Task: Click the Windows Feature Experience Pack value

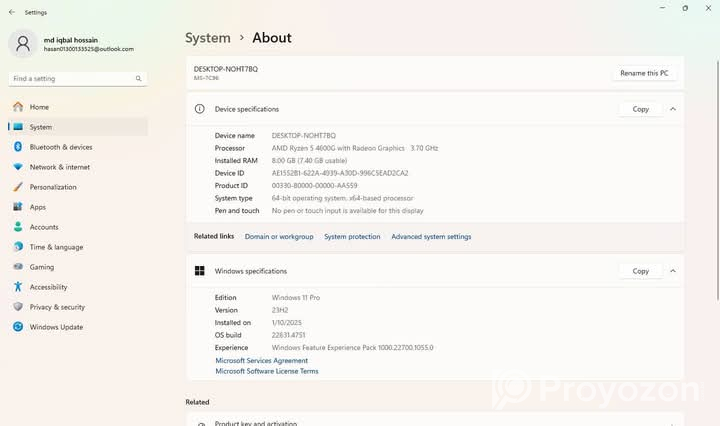Action: tap(352, 348)
